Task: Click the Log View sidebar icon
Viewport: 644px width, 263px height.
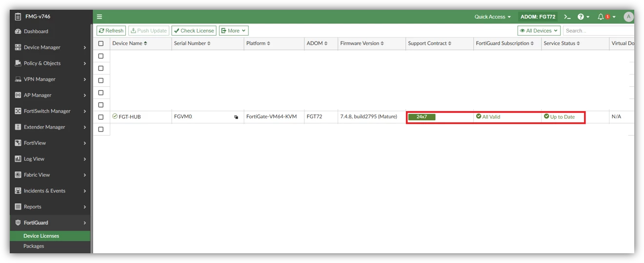Action: pos(18,159)
